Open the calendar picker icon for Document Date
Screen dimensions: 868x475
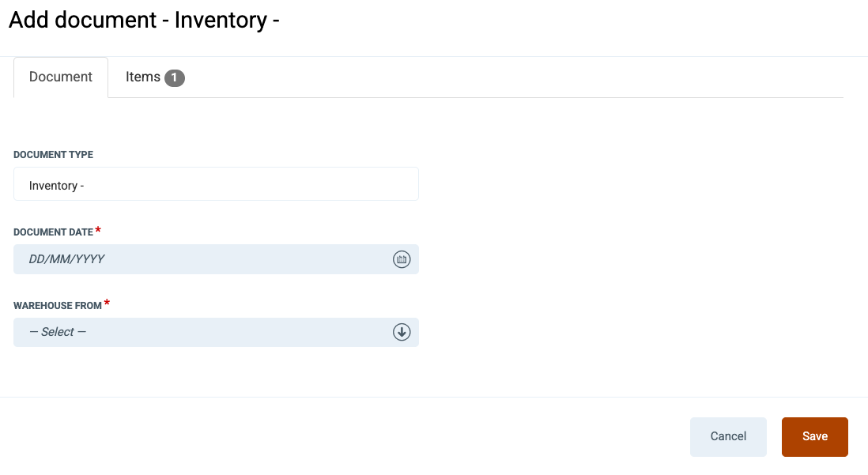click(402, 259)
